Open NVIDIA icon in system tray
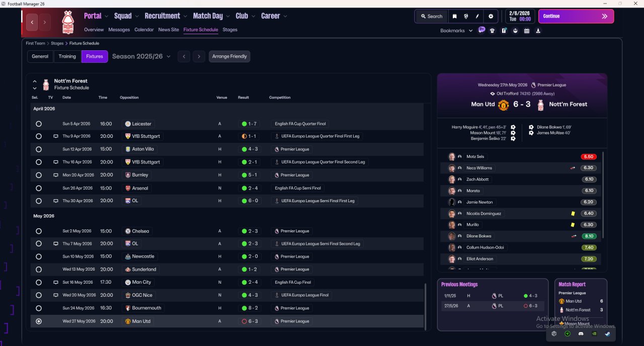This screenshot has height=346, width=644. coord(594,333)
